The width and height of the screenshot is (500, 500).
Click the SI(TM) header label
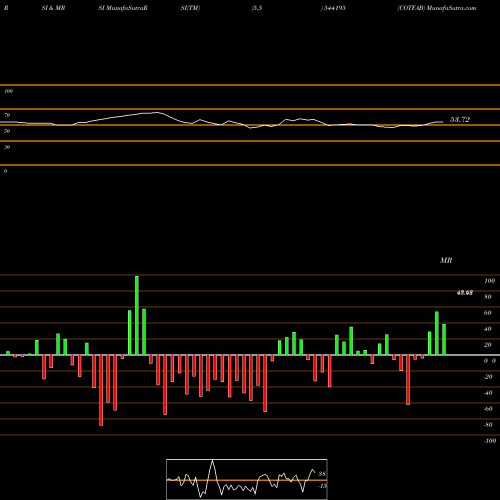190,8
